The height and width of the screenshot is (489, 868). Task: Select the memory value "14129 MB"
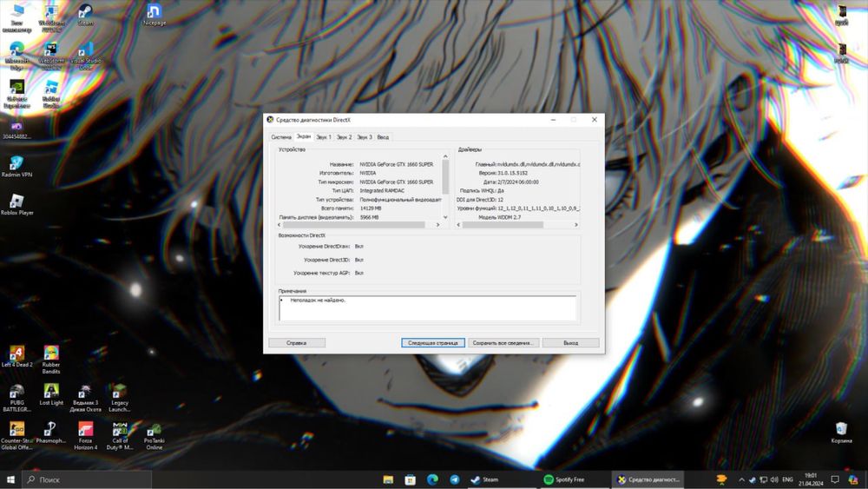tap(371, 208)
